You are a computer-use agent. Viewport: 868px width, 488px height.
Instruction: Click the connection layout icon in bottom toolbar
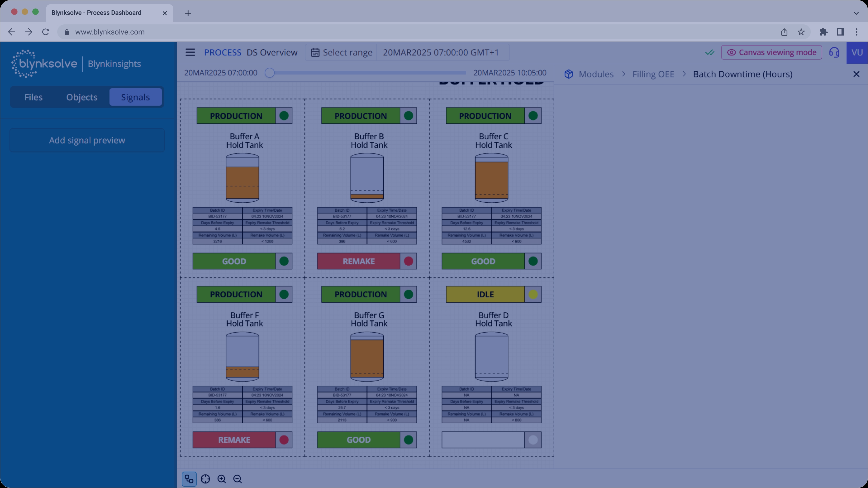point(189,479)
